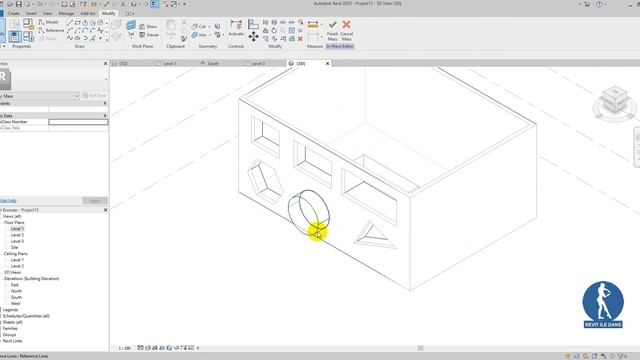This screenshot has height=360, width=640.
Task: Click Show work plane button
Action: pos(148,27)
